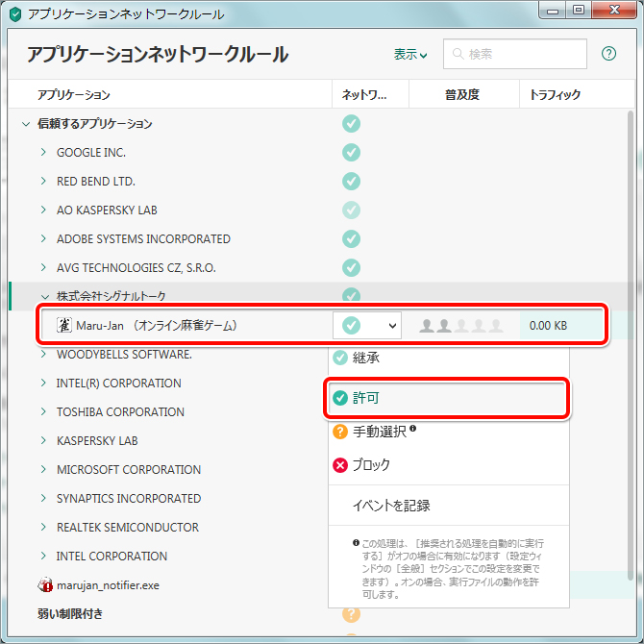Expand ADOBE SYSTEMS INCORPORATED group
Screen dimensions: 644x644
[43, 238]
